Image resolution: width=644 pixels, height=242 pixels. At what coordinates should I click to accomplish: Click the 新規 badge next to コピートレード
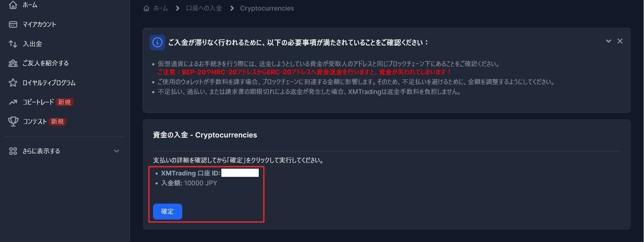point(64,102)
